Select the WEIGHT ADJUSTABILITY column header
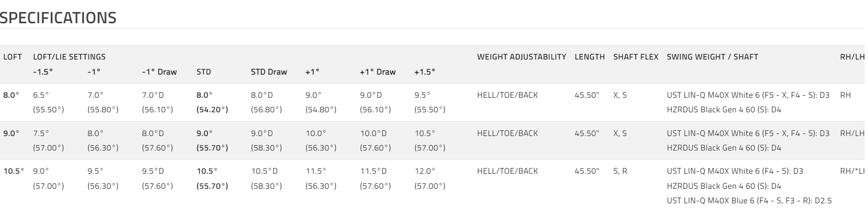Screen dimensions: 868x212 [521, 57]
